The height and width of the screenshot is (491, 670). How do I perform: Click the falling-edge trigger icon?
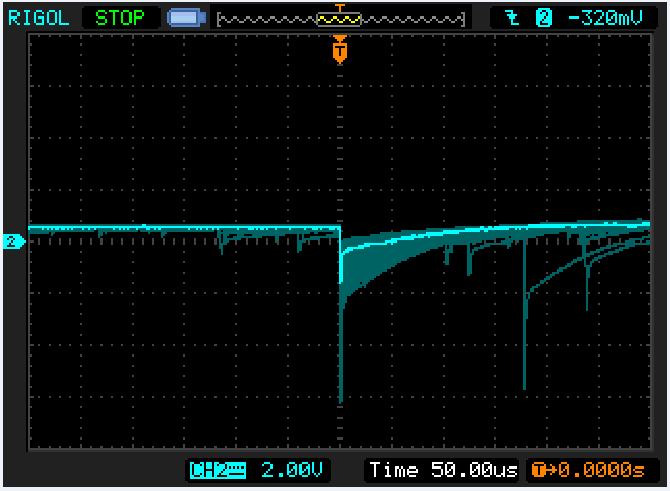click(512, 18)
